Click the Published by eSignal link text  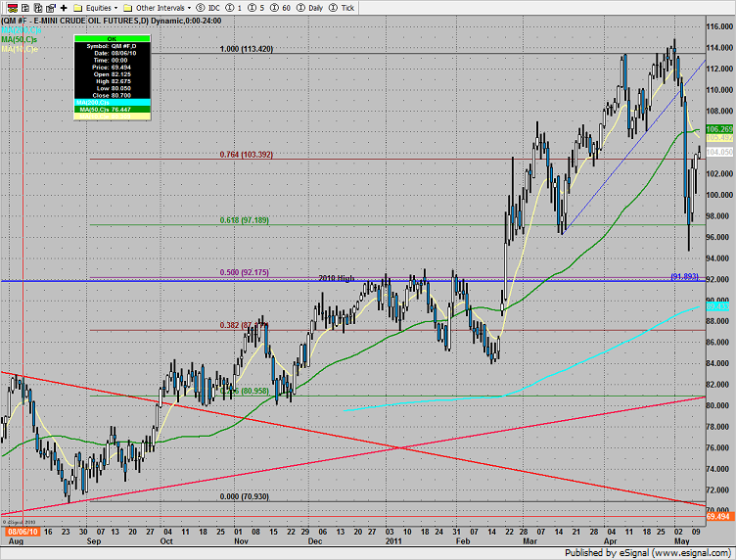tap(647, 553)
